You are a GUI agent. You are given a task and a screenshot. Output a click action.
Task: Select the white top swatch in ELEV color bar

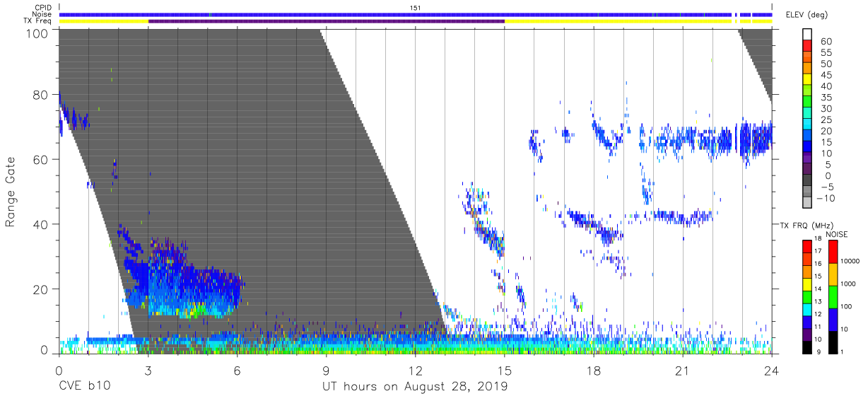807,35
